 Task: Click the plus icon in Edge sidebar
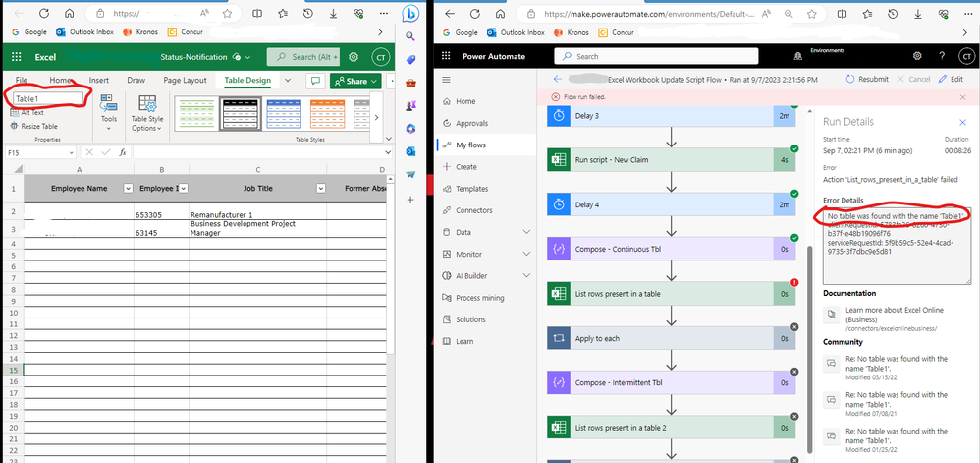tap(410, 199)
